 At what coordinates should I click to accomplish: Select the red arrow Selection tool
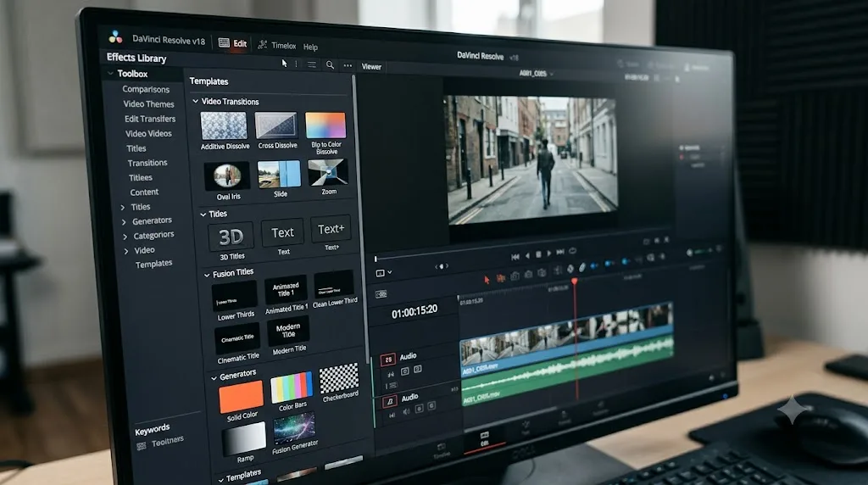coord(487,280)
